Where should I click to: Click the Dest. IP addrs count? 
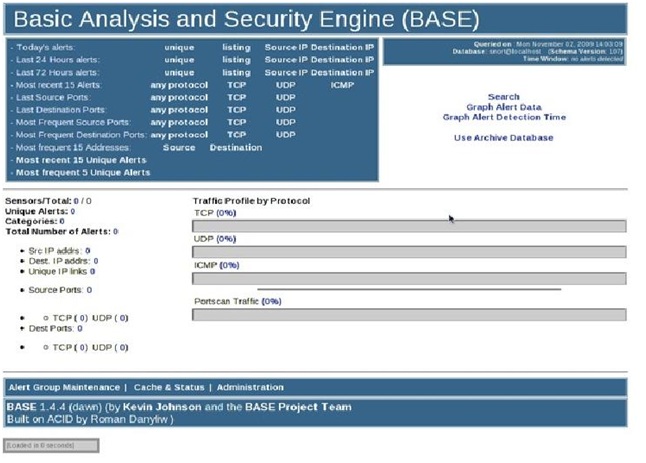(x=96, y=261)
